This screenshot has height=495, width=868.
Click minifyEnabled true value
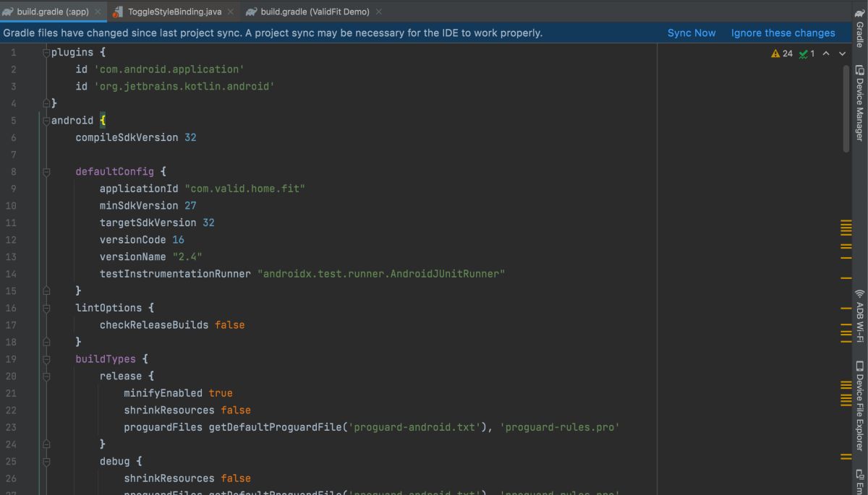click(x=221, y=393)
